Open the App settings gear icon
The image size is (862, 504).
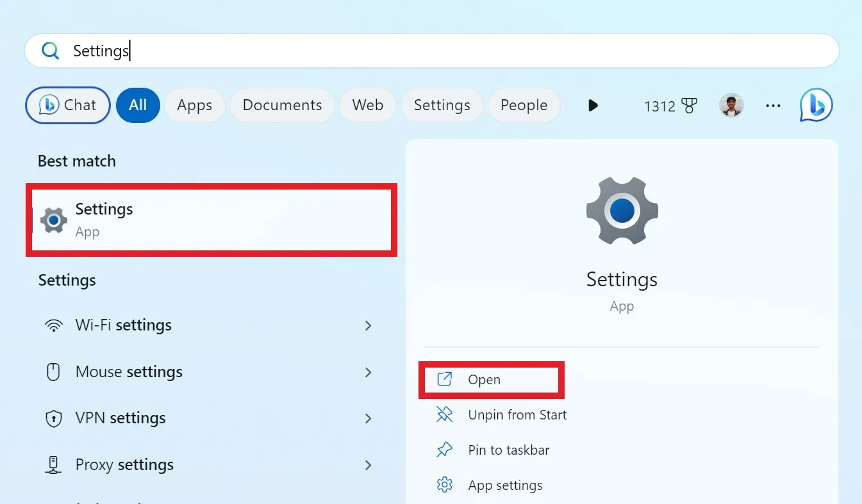click(444, 485)
